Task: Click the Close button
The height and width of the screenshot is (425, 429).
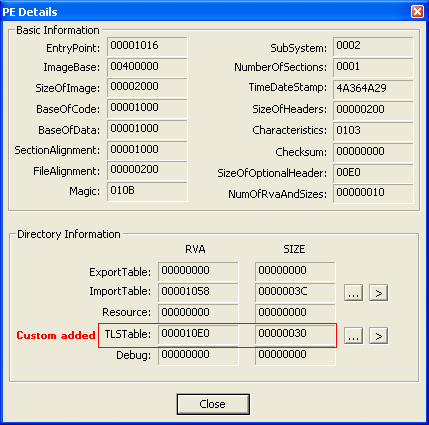Action: point(213,404)
